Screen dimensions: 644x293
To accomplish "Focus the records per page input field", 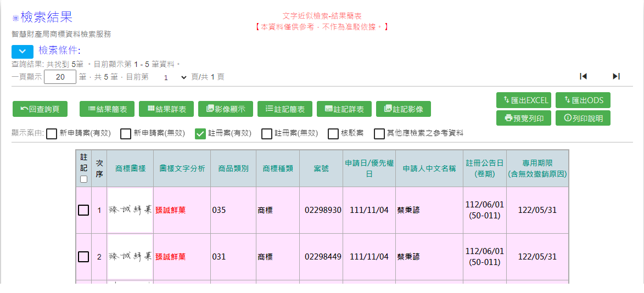I will click(x=60, y=77).
